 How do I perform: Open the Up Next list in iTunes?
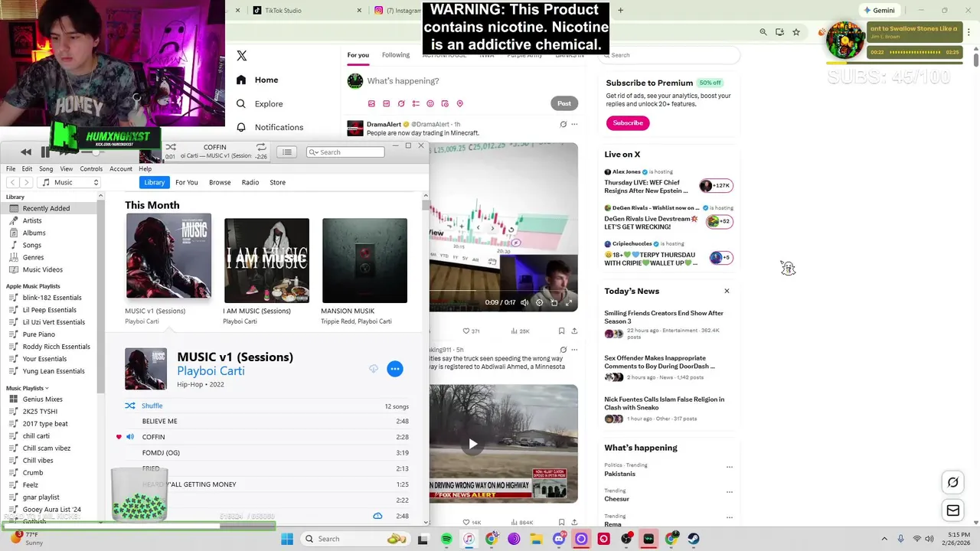tap(287, 152)
